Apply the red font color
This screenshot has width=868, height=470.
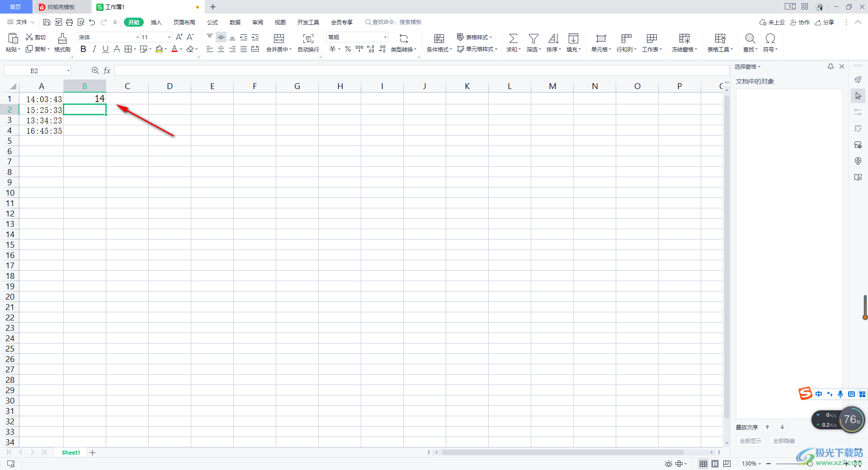pos(175,49)
